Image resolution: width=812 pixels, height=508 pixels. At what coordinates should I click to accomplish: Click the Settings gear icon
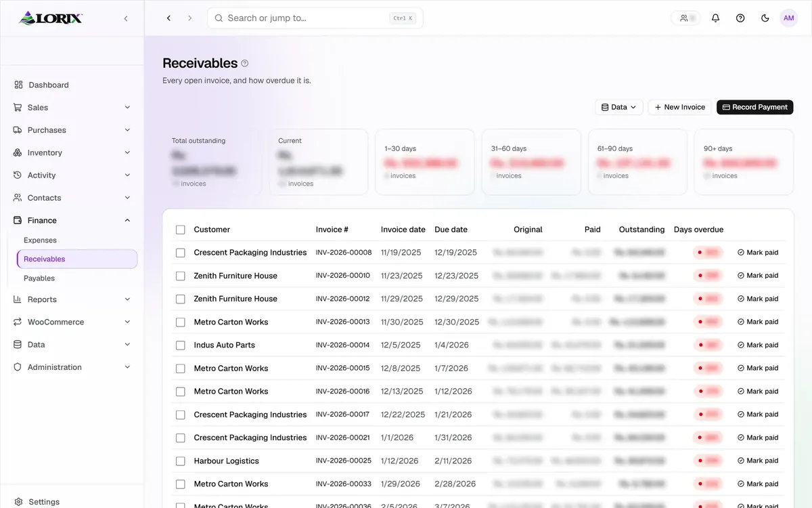pyautogui.click(x=18, y=502)
